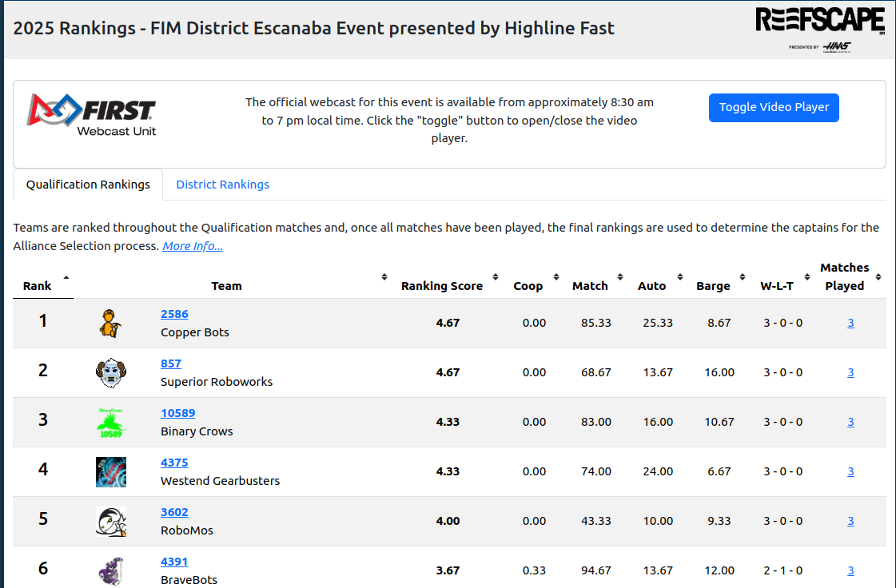The width and height of the screenshot is (896, 588).
Task: Toggle the video player open
Action: coord(773,107)
